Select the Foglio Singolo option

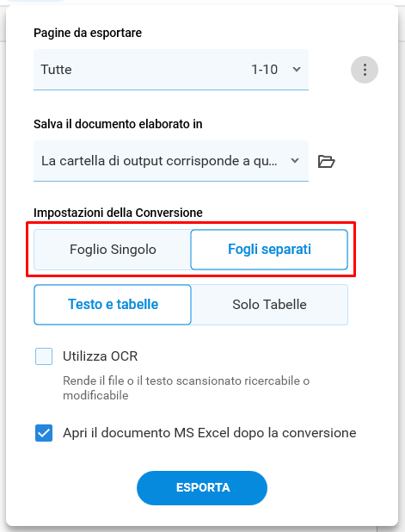coord(113,250)
